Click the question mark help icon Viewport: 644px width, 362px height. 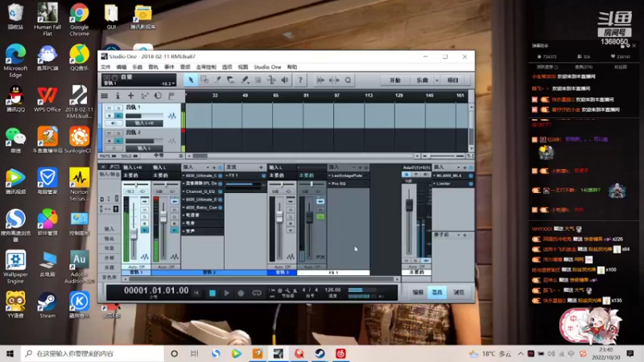pyautogui.click(x=300, y=80)
